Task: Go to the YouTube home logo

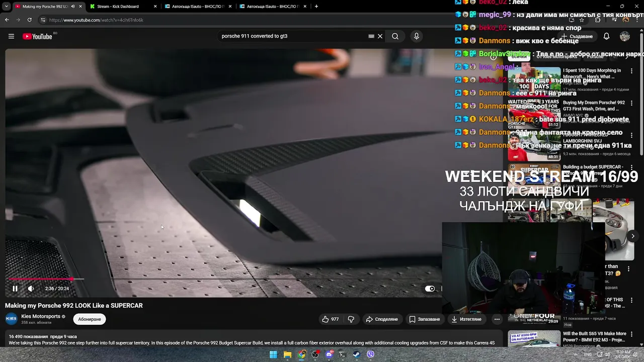Action: click(37, 36)
